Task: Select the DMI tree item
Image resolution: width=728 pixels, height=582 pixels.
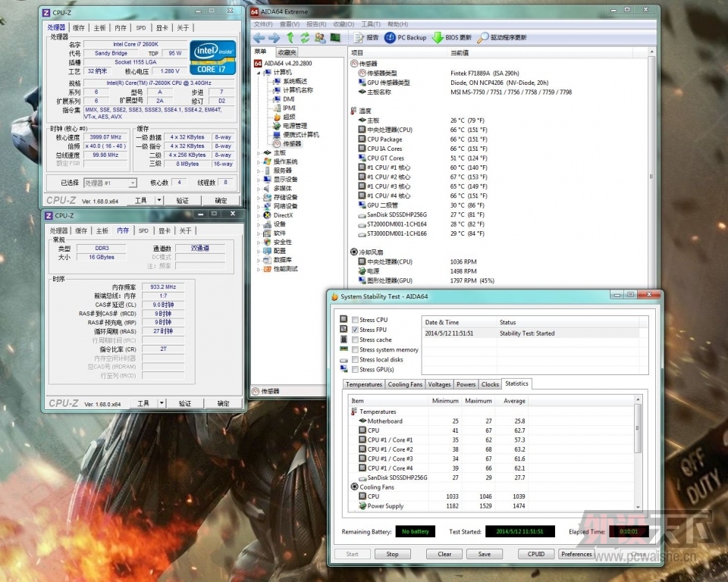Action: [288, 99]
